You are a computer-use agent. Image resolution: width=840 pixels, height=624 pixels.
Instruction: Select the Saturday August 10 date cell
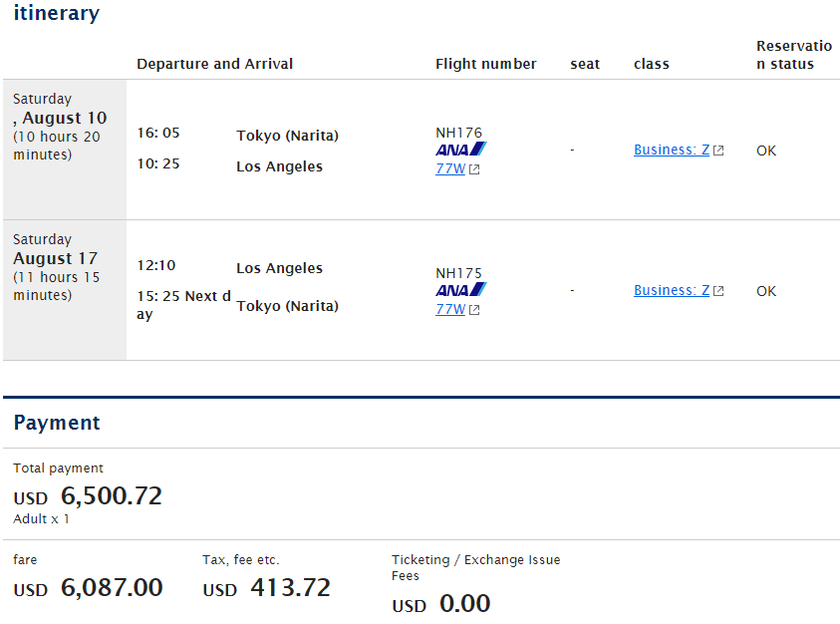pyautogui.click(x=65, y=150)
